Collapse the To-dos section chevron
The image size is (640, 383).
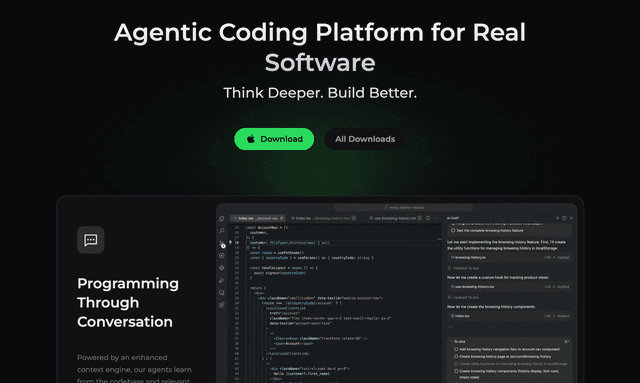(x=451, y=341)
